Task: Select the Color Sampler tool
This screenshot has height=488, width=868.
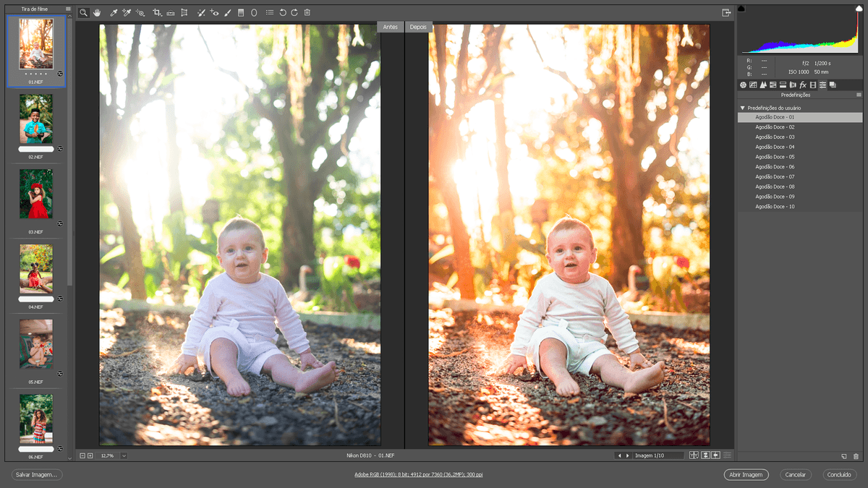Action: point(127,13)
